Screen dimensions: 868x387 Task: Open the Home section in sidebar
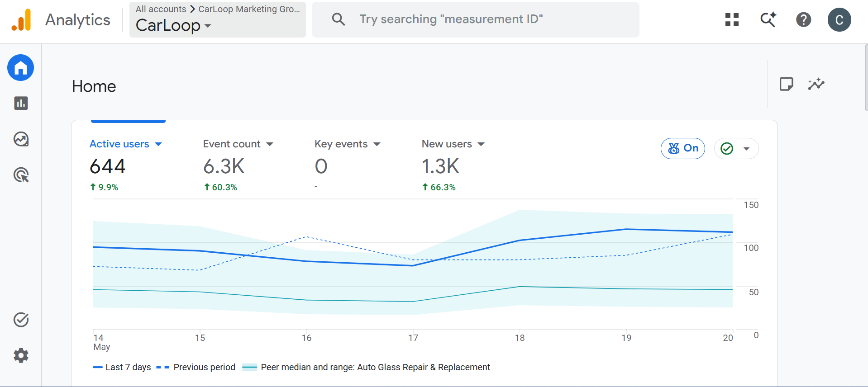tap(21, 68)
